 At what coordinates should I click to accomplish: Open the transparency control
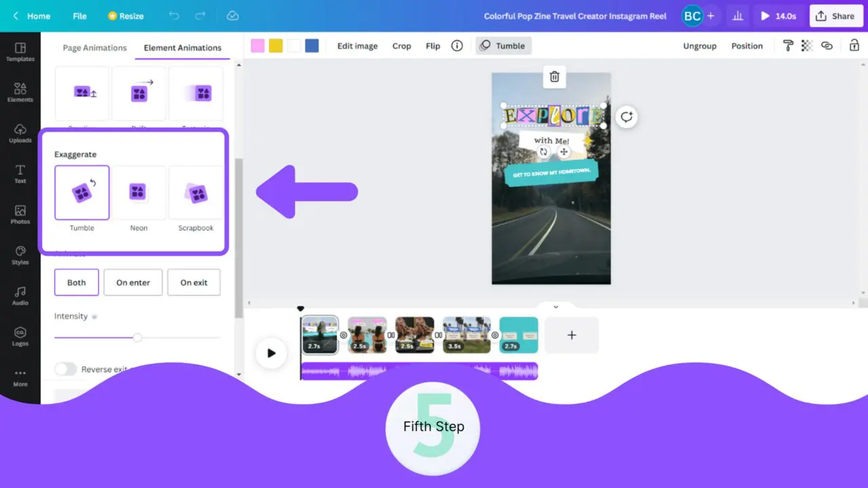806,45
